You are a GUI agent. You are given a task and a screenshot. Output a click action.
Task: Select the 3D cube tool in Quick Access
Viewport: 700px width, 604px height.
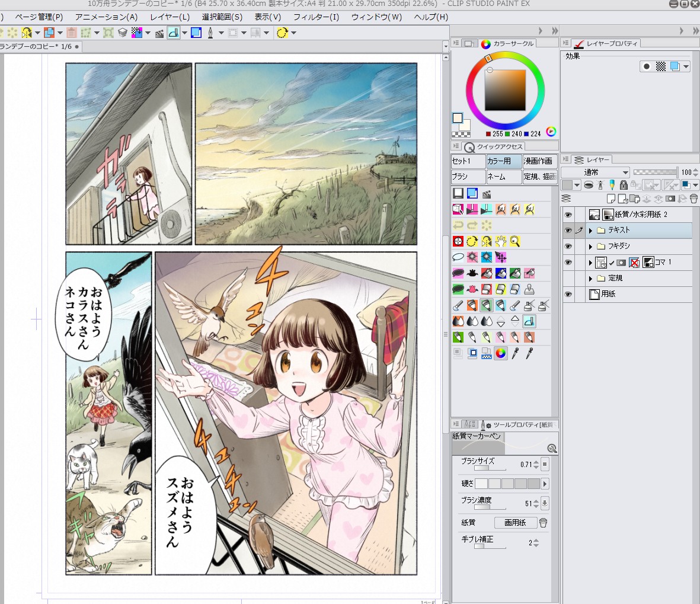[458, 209]
